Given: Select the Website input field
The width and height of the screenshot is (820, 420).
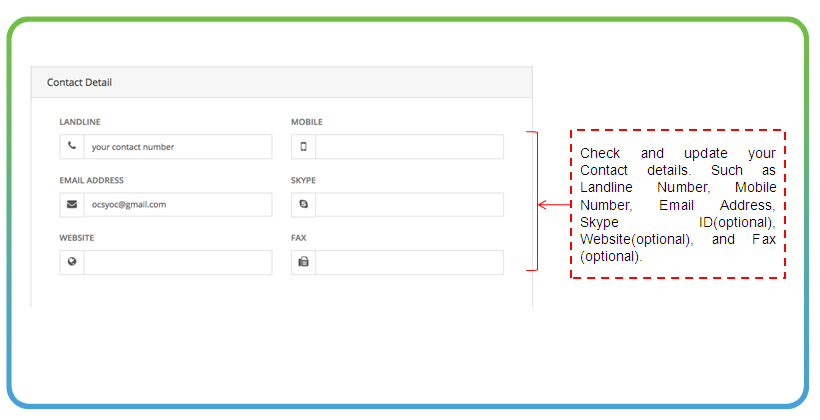Looking at the screenshot, I should coord(178,262).
